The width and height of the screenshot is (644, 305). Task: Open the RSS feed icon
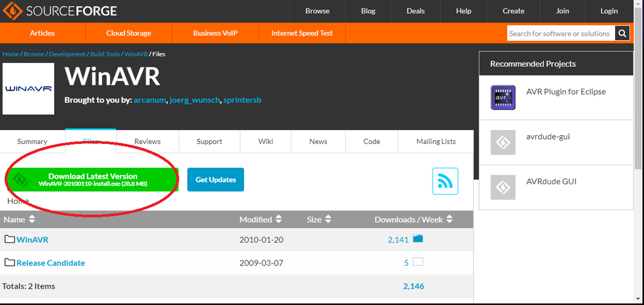point(445,181)
